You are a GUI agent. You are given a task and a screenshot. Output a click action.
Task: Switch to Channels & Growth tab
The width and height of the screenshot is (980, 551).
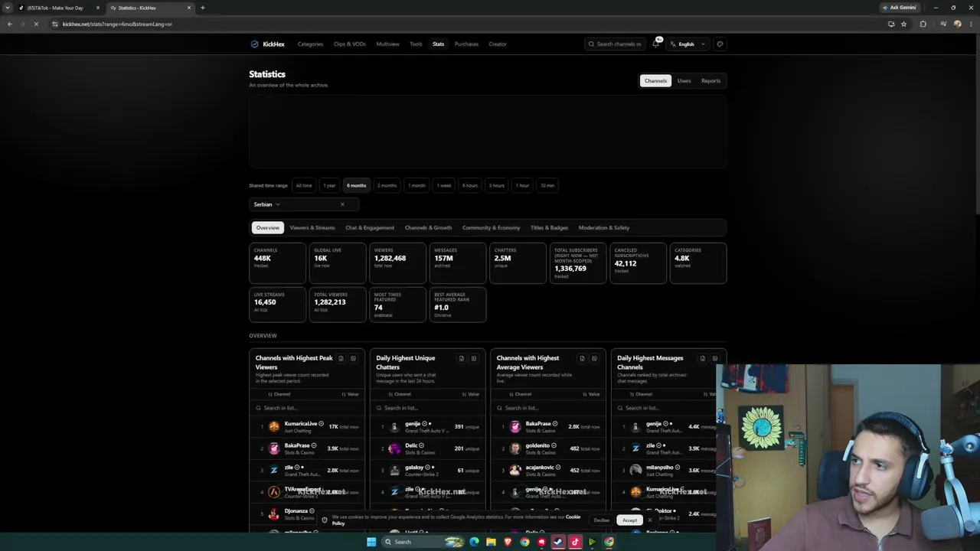(428, 227)
